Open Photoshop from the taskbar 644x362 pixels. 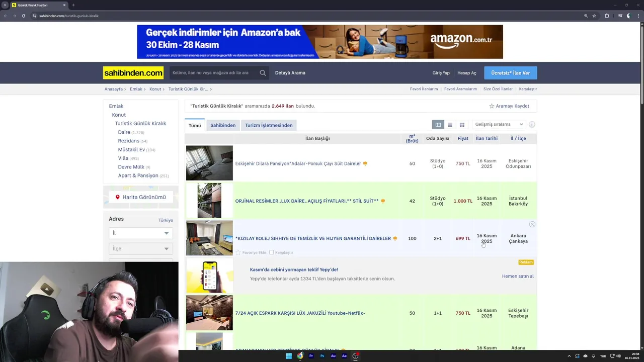tap(322, 356)
